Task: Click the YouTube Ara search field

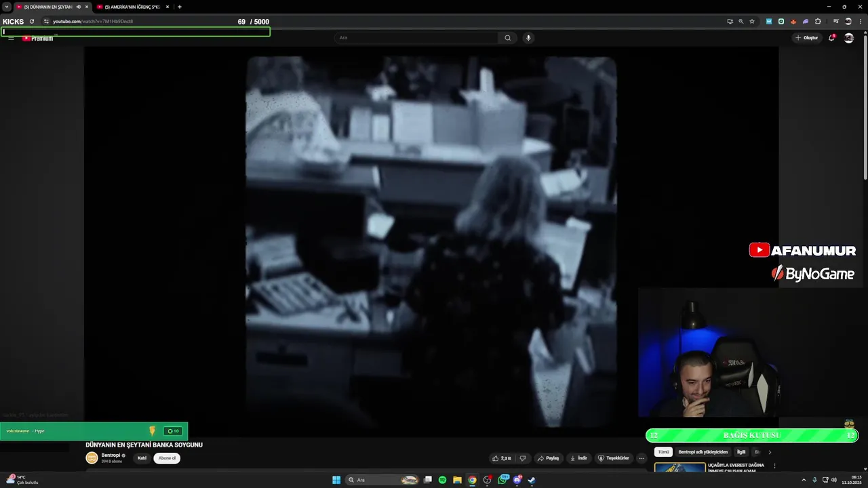Action: [x=417, y=38]
